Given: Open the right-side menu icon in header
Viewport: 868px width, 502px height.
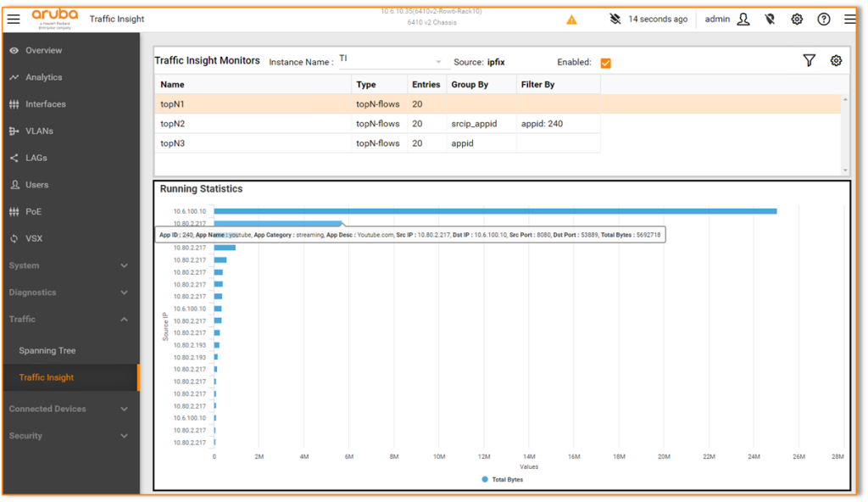Looking at the screenshot, I should point(849,20).
